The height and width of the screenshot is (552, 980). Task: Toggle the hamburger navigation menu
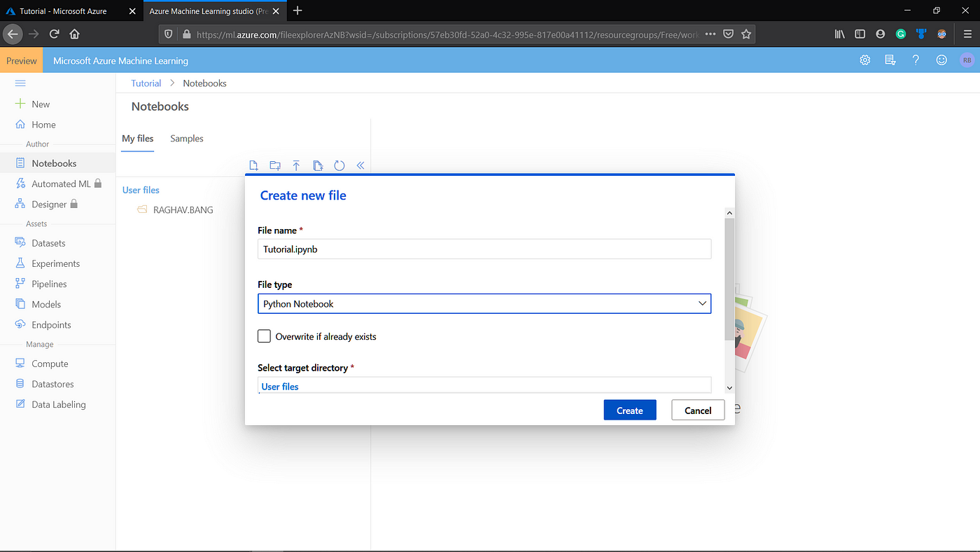tap(20, 83)
